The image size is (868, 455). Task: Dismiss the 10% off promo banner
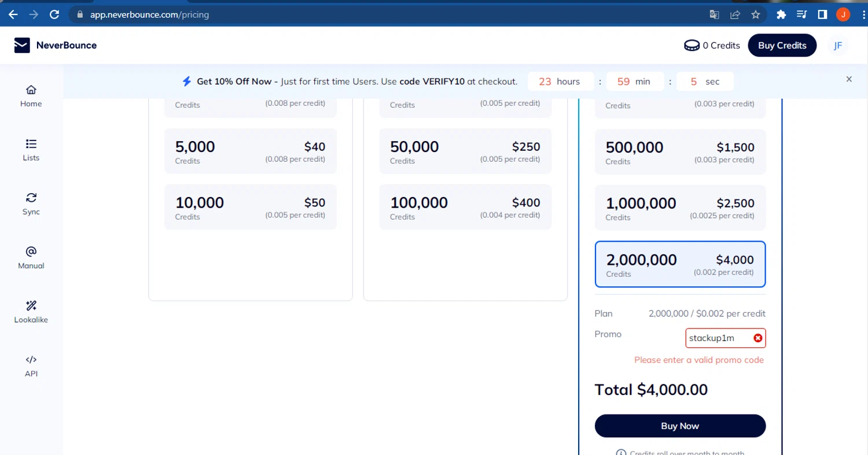849,79
